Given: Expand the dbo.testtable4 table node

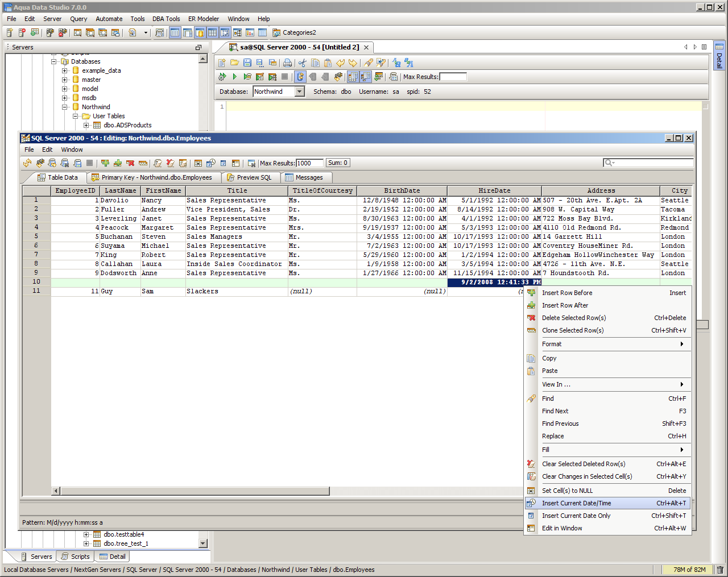Looking at the screenshot, I should pyautogui.click(x=86, y=534).
